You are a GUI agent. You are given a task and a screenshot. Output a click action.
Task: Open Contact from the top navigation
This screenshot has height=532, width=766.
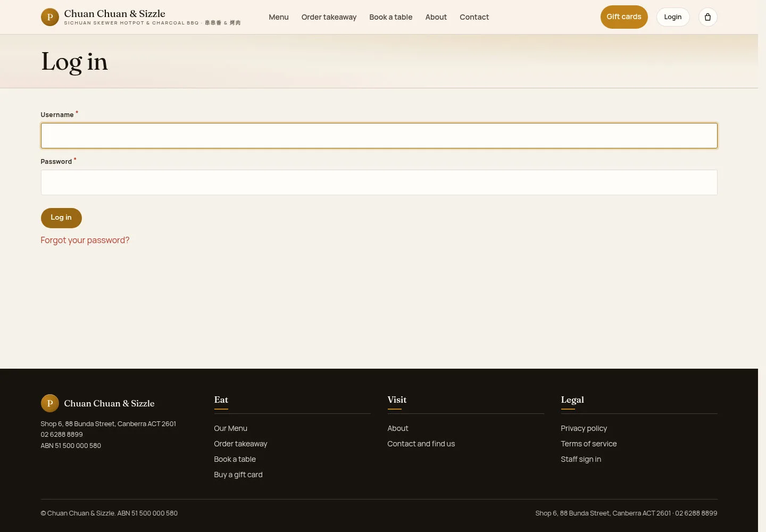(x=474, y=17)
